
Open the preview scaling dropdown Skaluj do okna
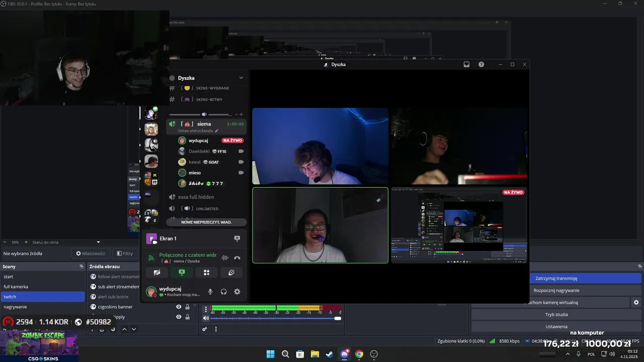66,242
